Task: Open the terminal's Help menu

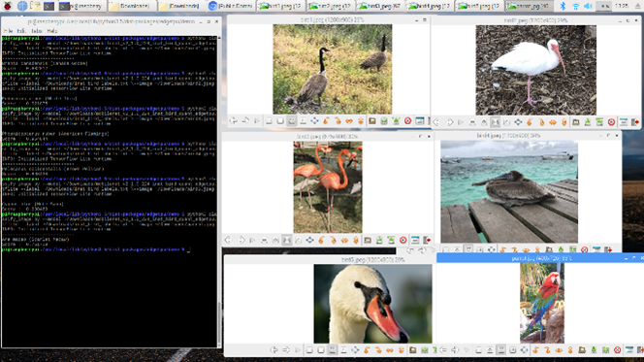Action: click(x=51, y=31)
